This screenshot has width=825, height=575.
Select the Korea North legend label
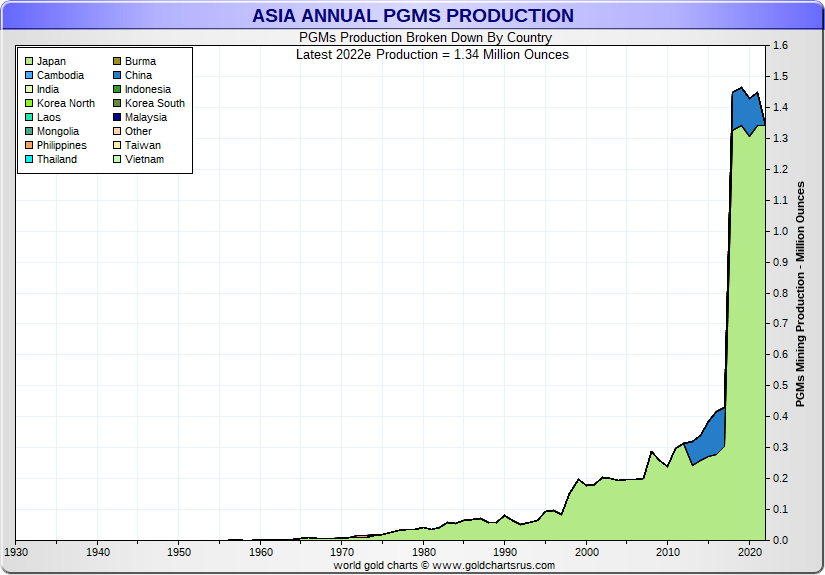(x=66, y=103)
